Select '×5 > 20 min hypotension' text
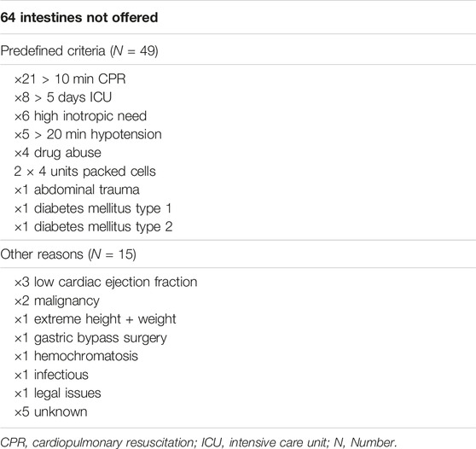The height and width of the screenshot is (449, 476). pyautogui.click(x=88, y=135)
